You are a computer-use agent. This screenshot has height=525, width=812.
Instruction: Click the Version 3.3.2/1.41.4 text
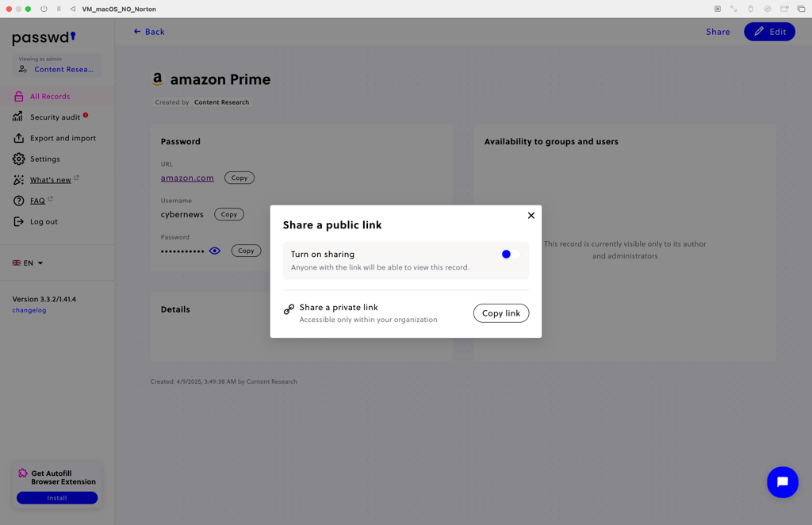point(44,299)
